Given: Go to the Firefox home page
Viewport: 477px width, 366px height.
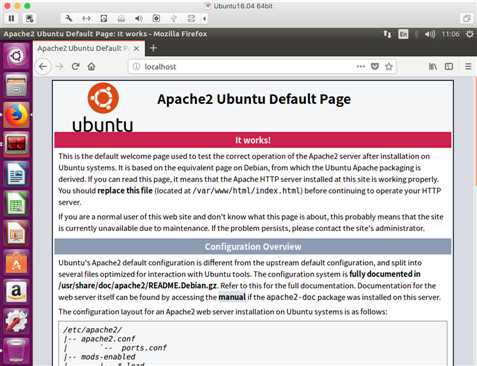Looking at the screenshot, I should tap(91, 67).
